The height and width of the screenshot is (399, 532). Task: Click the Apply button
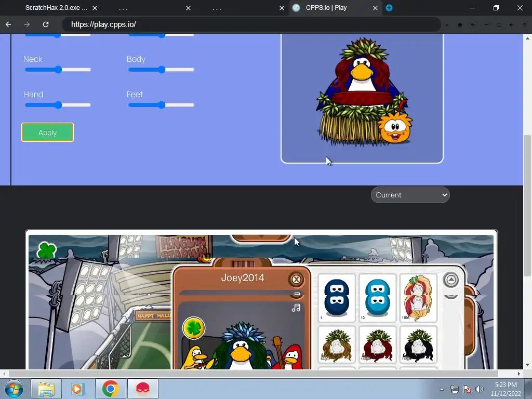(47, 132)
